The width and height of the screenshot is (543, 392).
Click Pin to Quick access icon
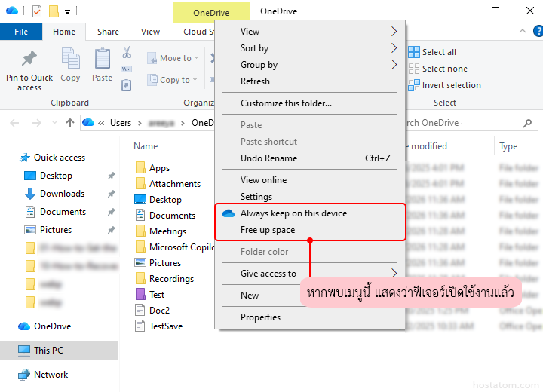tap(29, 58)
